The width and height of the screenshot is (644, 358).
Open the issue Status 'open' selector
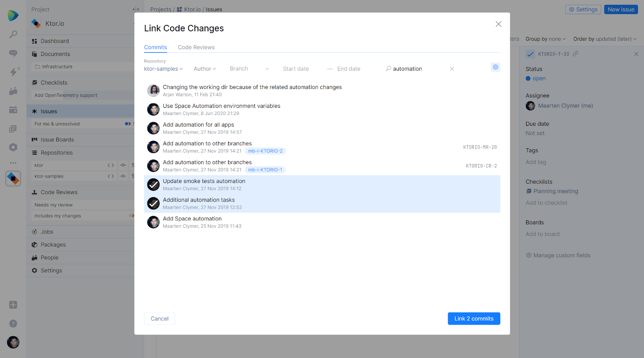[536, 79]
